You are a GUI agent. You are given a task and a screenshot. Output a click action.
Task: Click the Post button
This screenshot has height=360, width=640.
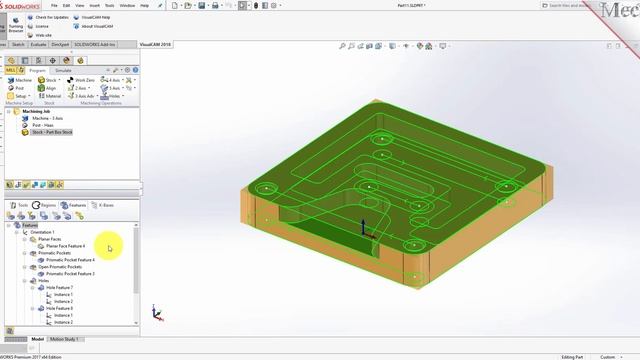click(16, 88)
